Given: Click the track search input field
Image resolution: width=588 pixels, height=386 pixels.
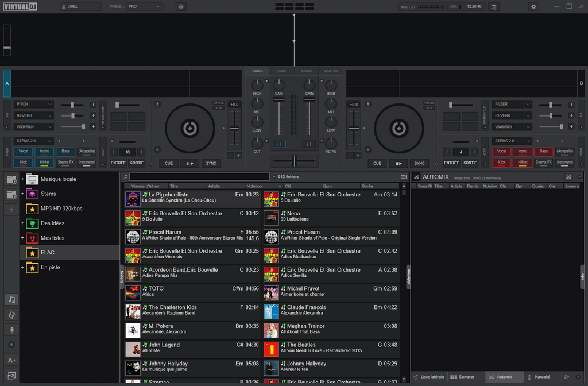Looking at the screenshot, I should [199, 177].
